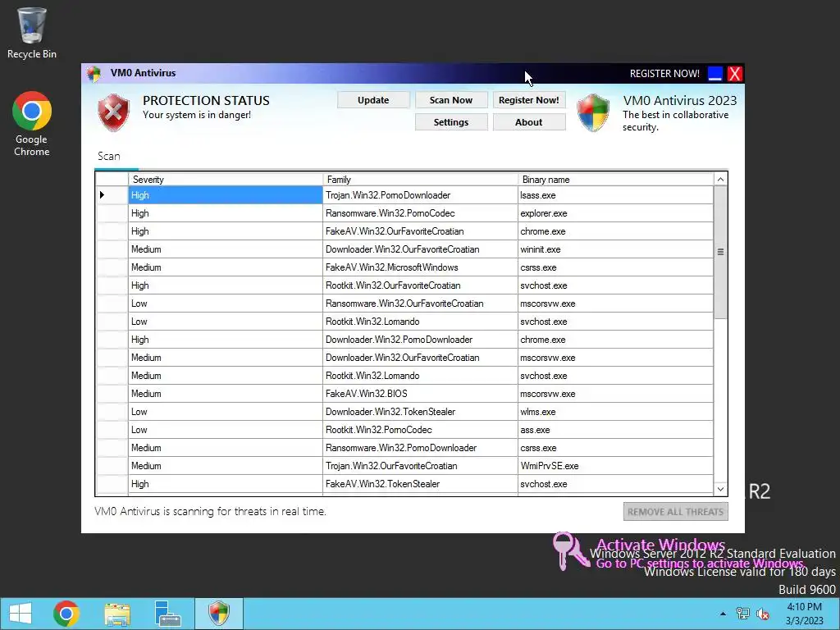Screen dimensions: 840x630
Task: Minimize the VM0 Antivirus window
Action: click(715, 74)
